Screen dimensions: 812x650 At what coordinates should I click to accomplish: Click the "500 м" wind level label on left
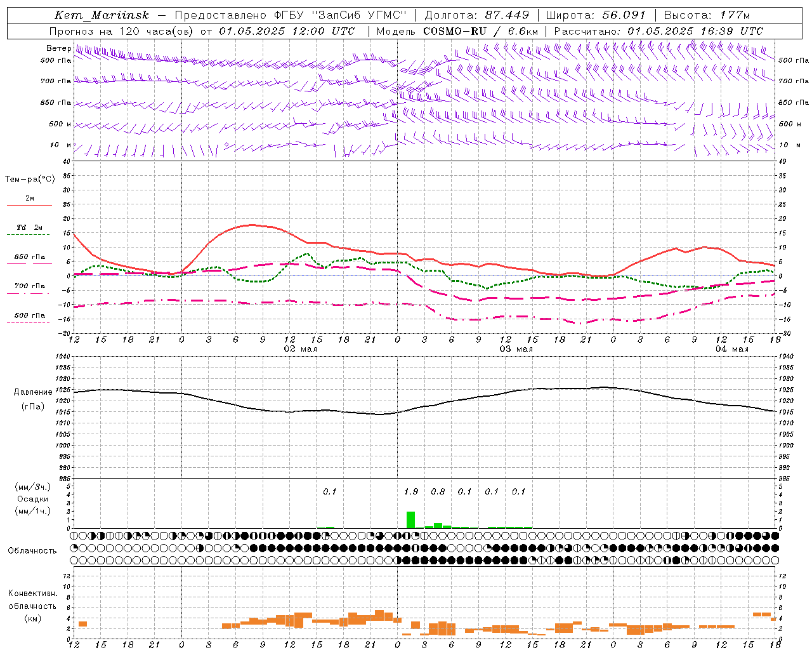click(60, 124)
